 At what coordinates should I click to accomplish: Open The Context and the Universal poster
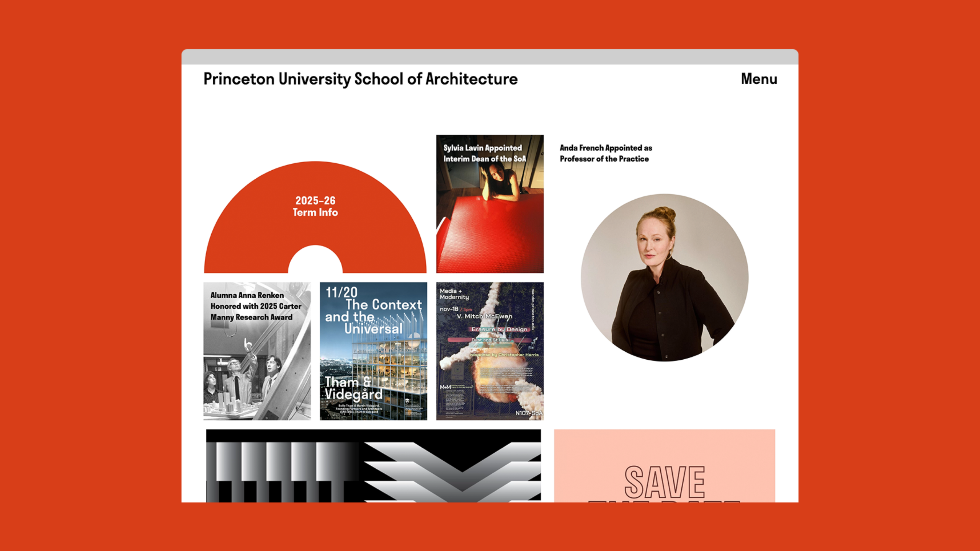373,351
